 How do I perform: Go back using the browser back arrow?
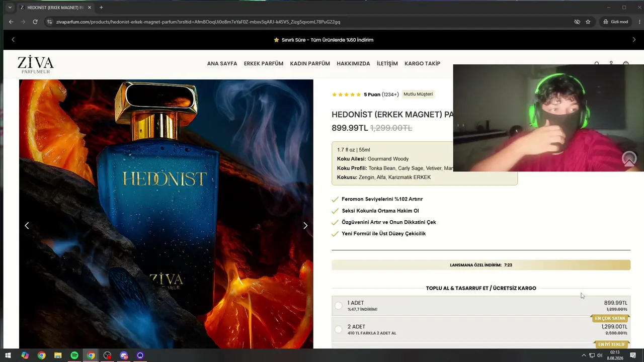click(11, 22)
